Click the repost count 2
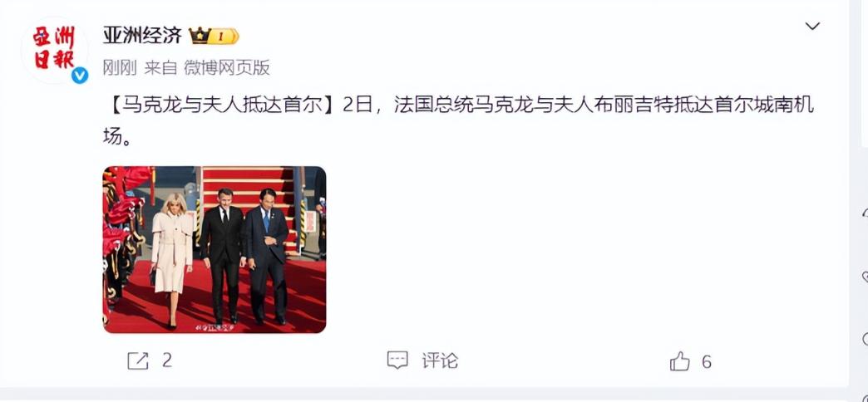The height and width of the screenshot is (402, 868). (167, 361)
